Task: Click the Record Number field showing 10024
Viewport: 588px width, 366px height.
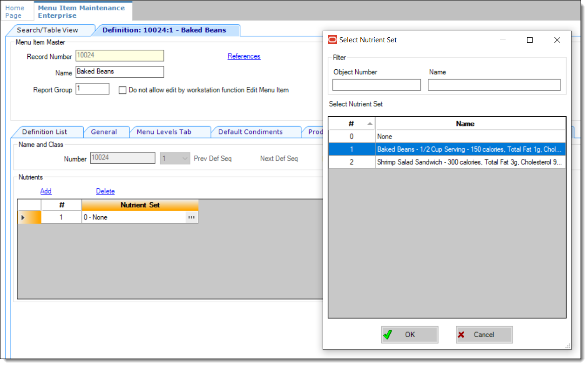Action: coord(120,56)
